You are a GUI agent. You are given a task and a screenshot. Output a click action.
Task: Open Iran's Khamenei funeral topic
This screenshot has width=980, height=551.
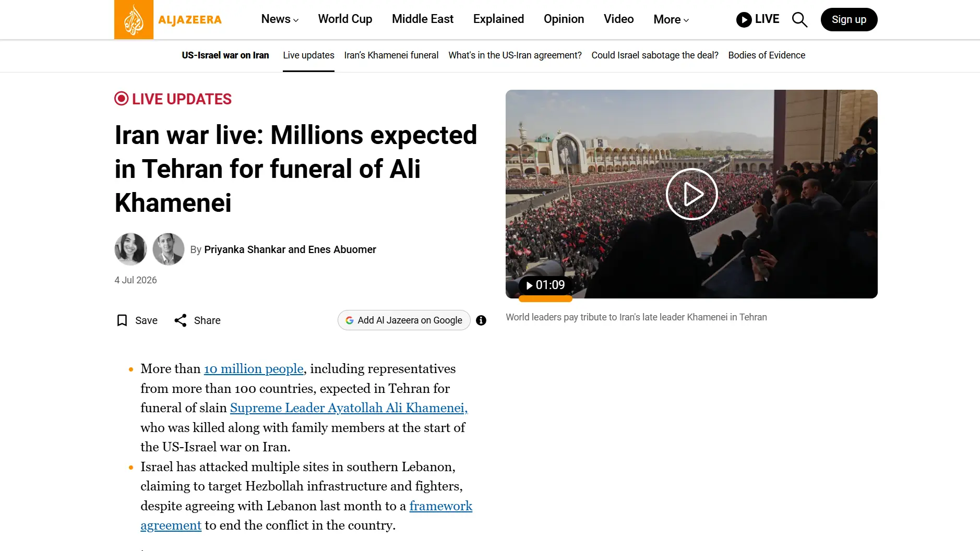coord(391,55)
